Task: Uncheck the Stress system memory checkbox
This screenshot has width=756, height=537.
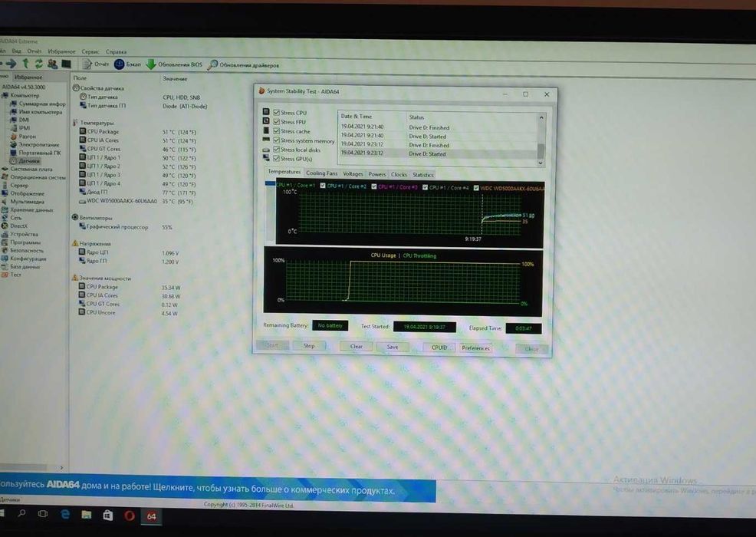Action: coord(277,140)
